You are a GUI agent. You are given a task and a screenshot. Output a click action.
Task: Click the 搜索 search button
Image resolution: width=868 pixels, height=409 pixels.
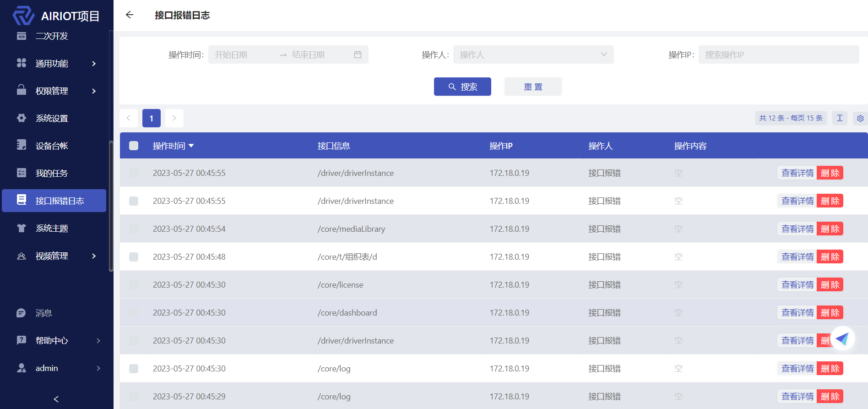tap(462, 87)
